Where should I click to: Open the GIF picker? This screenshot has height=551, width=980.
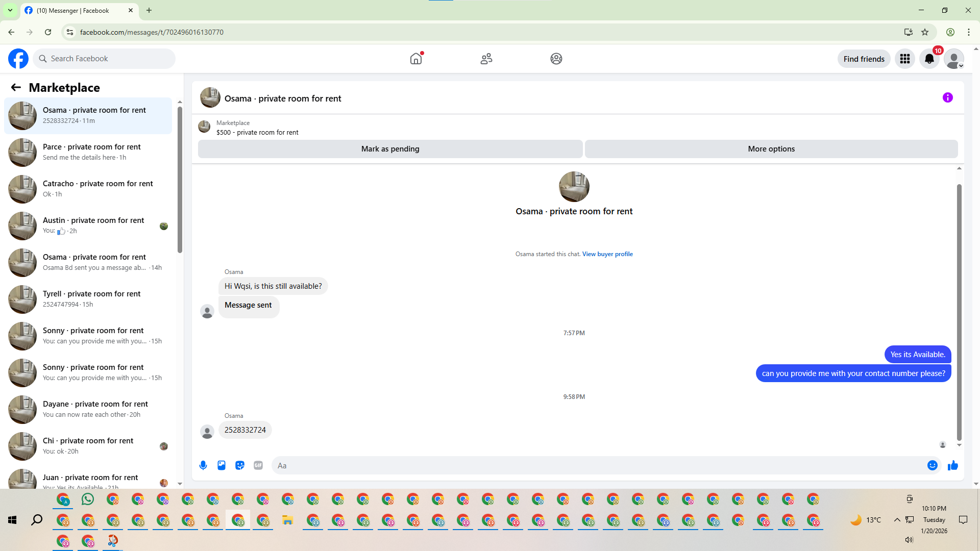tap(258, 465)
